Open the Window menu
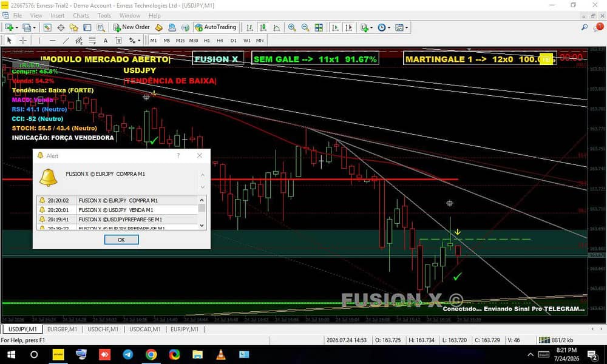 coord(130,16)
